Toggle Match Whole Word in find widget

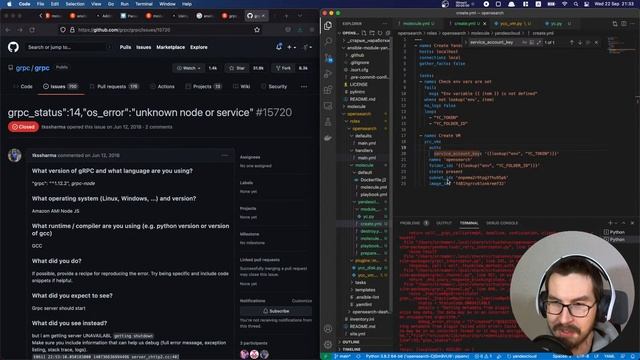532,42
